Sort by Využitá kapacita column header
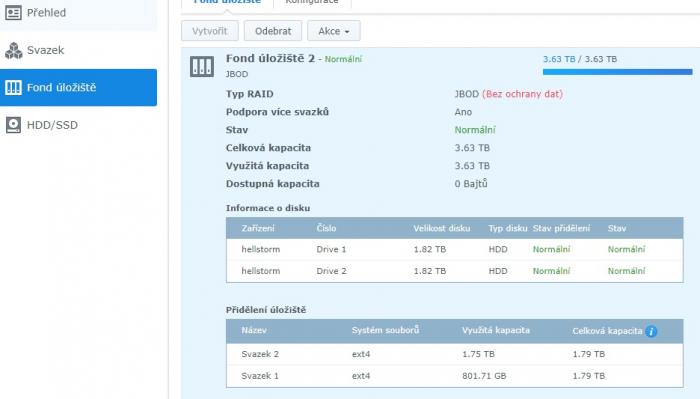700x399 pixels. pos(496,331)
